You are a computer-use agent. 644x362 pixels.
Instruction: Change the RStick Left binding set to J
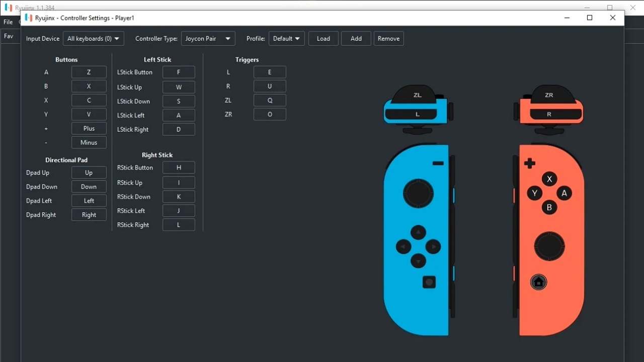(179, 211)
